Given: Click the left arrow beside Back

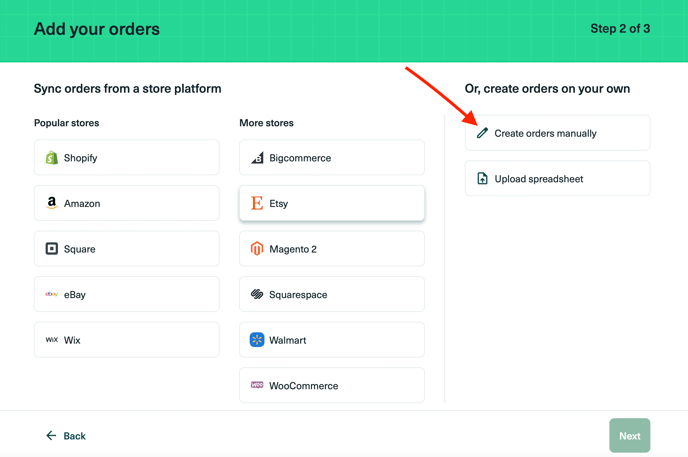Looking at the screenshot, I should coord(51,436).
